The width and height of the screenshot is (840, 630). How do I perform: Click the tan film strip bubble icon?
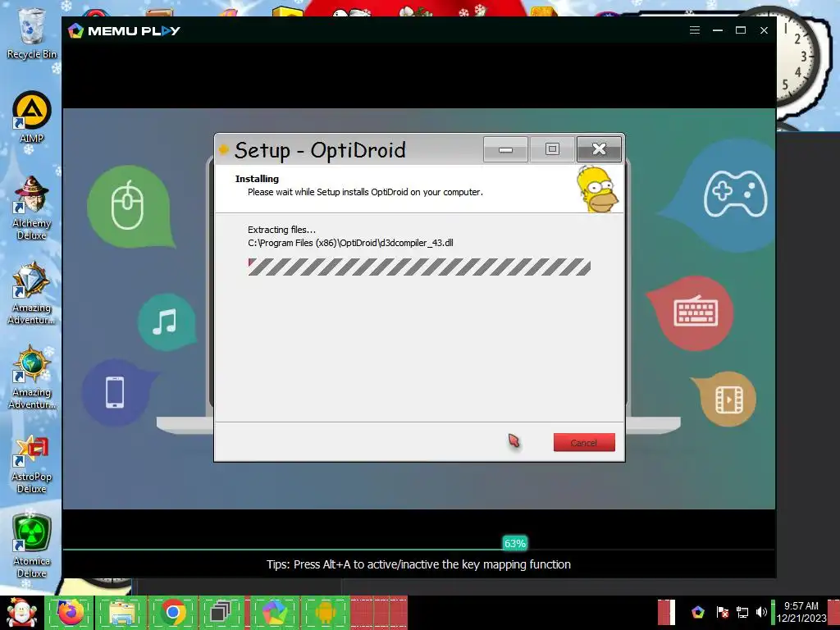pos(726,399)
